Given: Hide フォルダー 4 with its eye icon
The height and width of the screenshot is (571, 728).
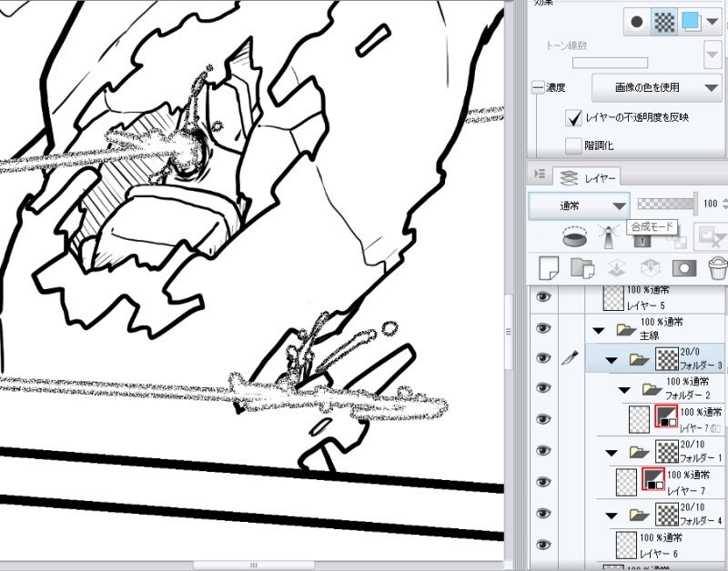Looking at the screenshot, I should pyautogui.click(x=542, y=514).
